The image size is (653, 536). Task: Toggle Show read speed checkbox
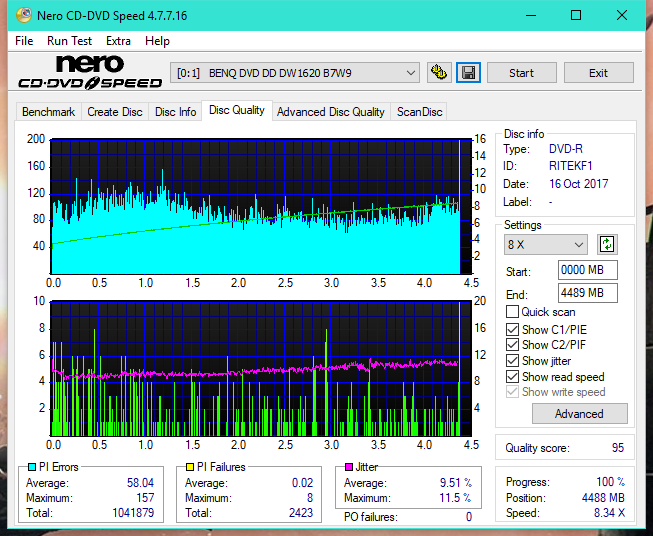coord(512,376)
